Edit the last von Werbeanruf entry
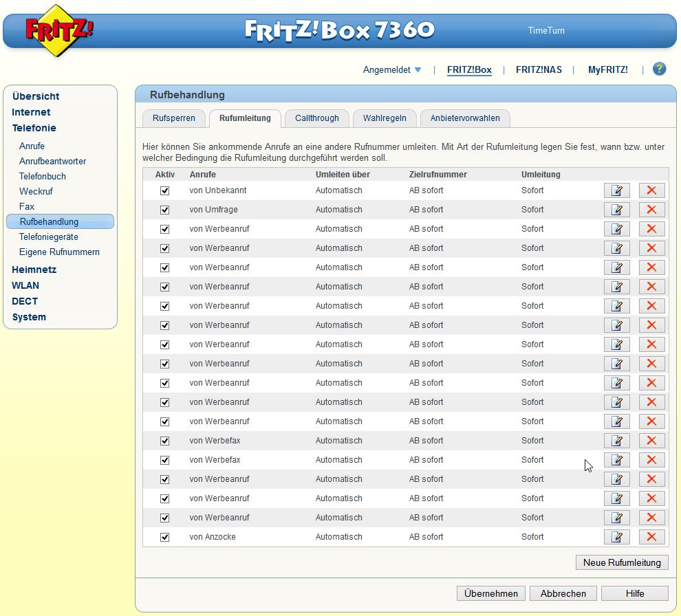This screenshot has height=616, width=681. point(617,518)
